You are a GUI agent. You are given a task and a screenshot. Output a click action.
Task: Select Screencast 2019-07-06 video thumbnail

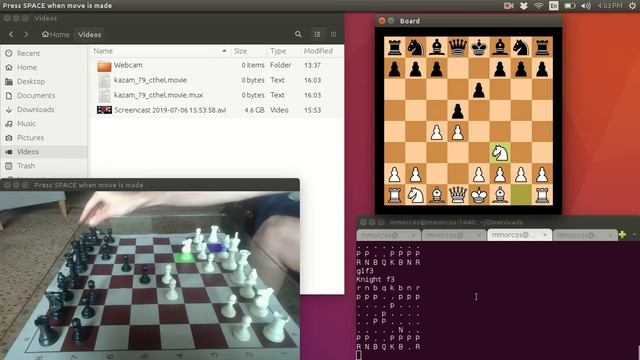[x=104, y=110]
